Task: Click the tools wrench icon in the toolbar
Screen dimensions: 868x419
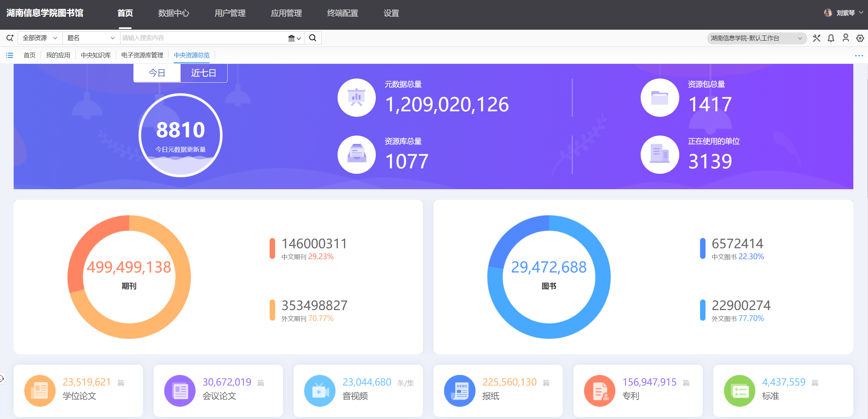Action: (x=816, y=38)
